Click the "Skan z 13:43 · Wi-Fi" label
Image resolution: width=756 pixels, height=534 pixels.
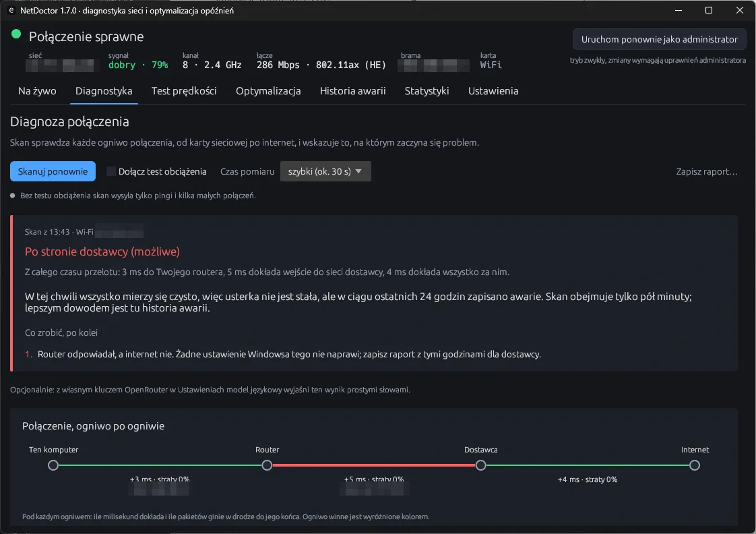[x=59, y=232]
